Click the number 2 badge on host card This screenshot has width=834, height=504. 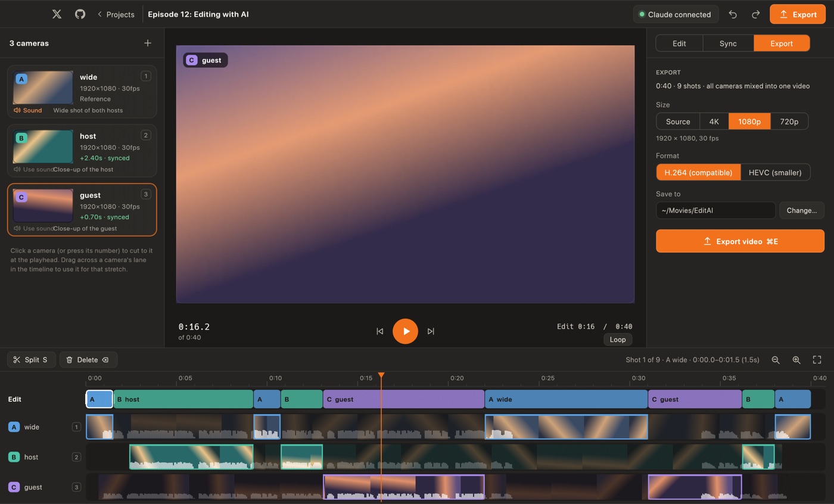pos(146,135)
